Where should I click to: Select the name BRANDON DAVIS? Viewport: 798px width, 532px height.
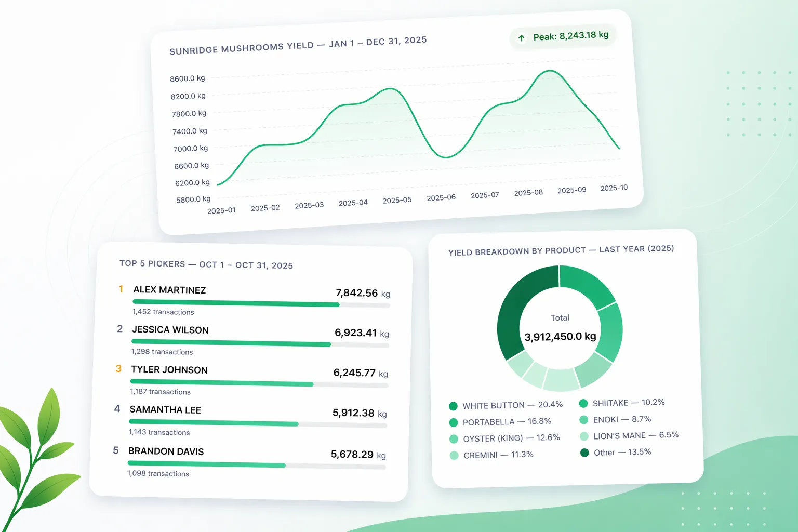[x=166, y=451]
